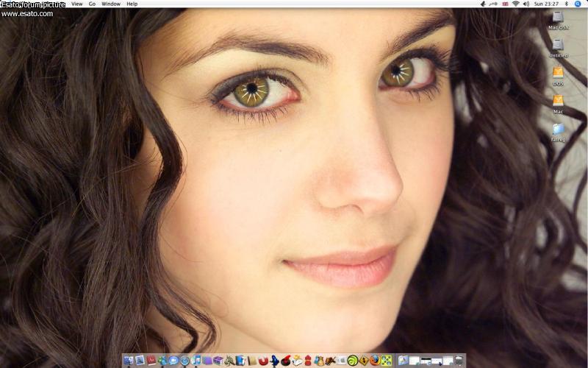The height and width of the screenshot is (368, 588).
Task: Open the volume control in menu bar
Action: pyautogui.click(x=526, y=4)
